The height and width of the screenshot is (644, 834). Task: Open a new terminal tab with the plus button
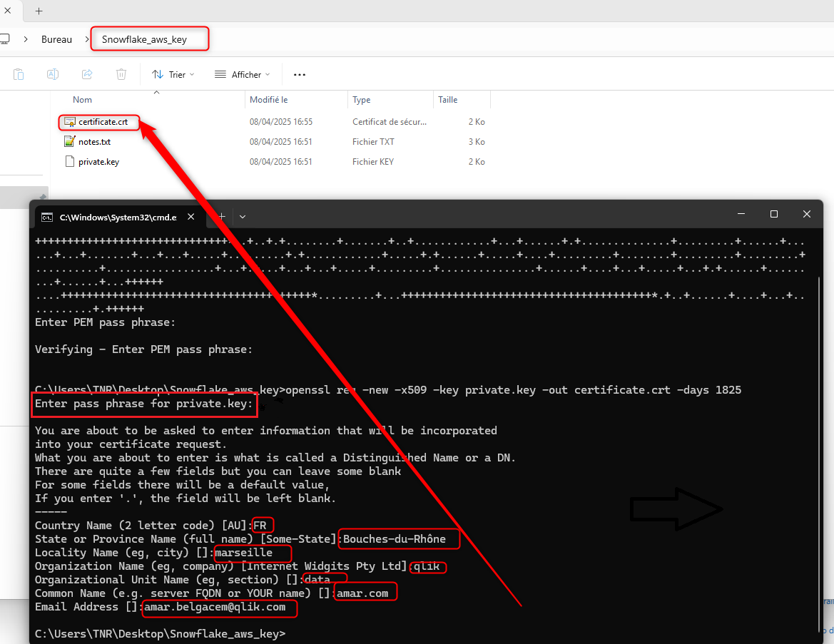point(221,215)
